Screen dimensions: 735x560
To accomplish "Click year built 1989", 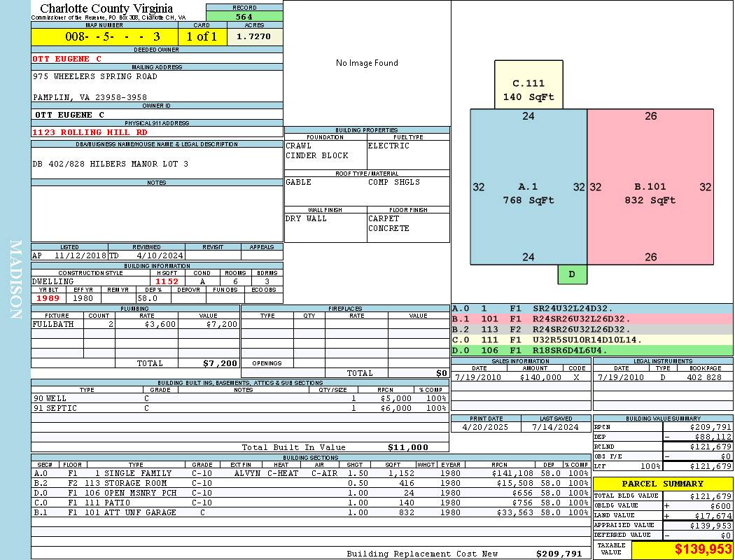I will pyautogui.click(x=48, y=298).
